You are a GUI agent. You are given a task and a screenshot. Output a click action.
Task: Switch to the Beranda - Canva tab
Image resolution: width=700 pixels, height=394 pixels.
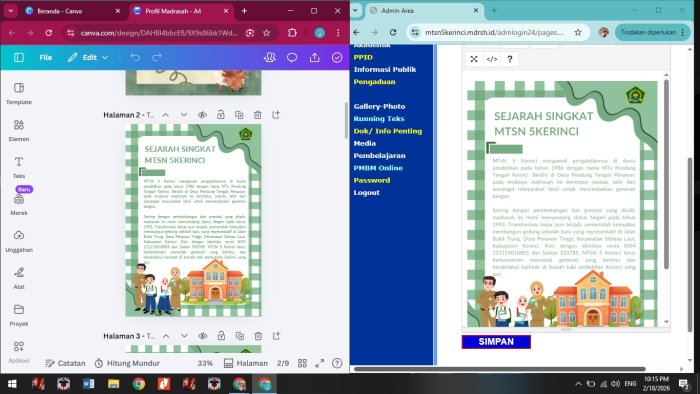point(73,11)
